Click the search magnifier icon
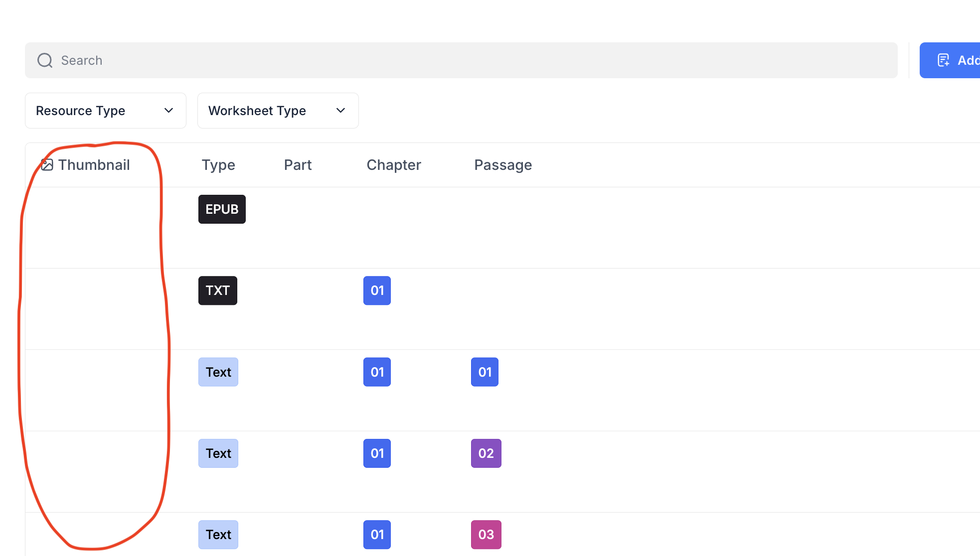The height and width of the screenshot is (556, 980). point(45,60)
